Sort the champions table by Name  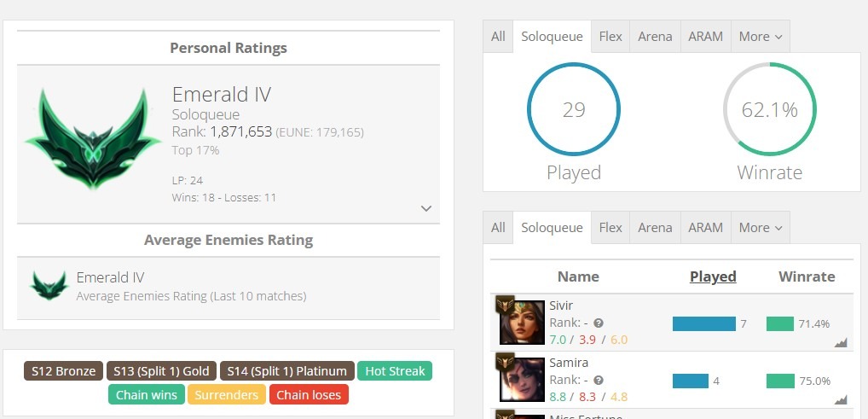578,276
